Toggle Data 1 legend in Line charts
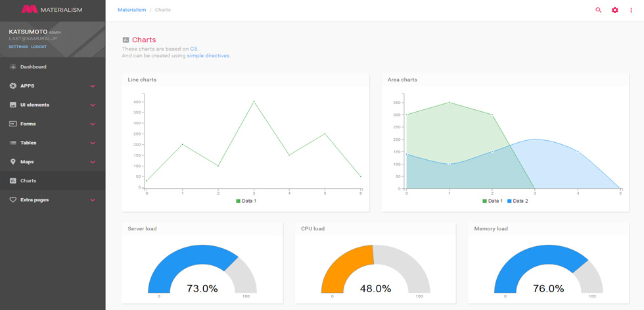This screenshot has height=310, width=644. (246, 201)
